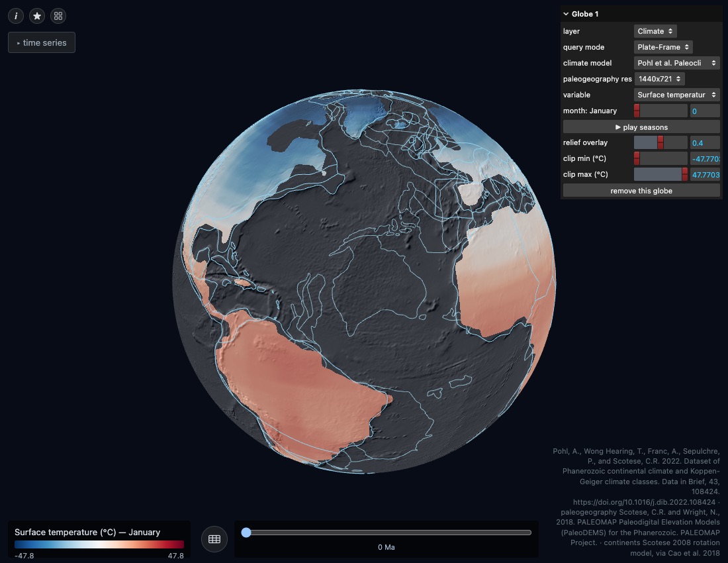Adjust the relief overlay slider

[x=660, y=142]
